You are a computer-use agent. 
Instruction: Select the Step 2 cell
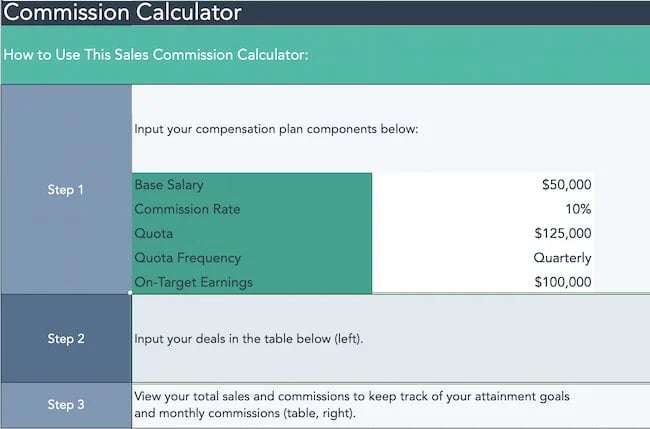click(66, 338)
